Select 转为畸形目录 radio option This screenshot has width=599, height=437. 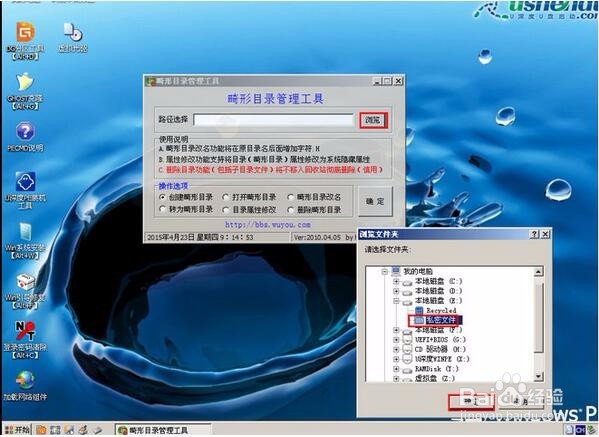[162, 209]
